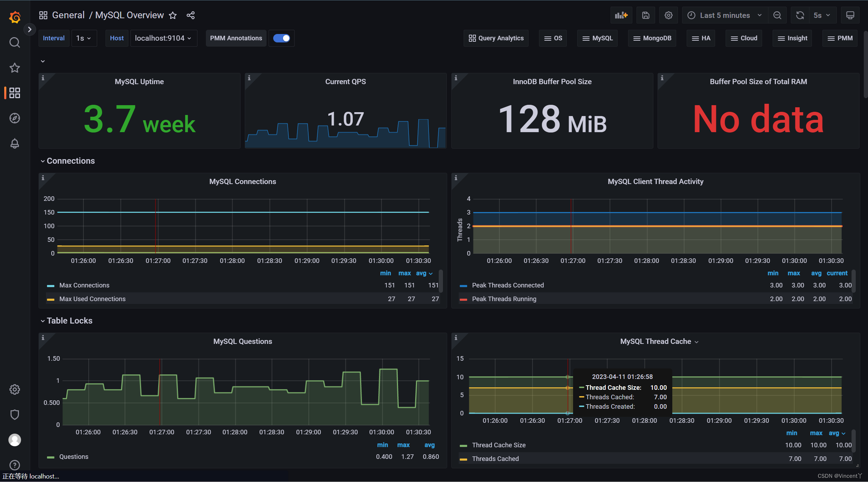The image size is (868, 482).
Task: Toggle Max Connections series visibility
Action: click(84, 285)
